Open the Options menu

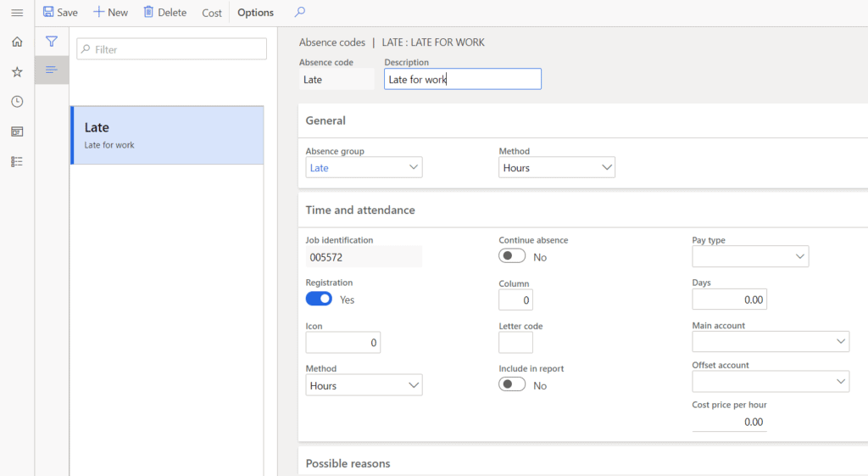pos(255,12)
